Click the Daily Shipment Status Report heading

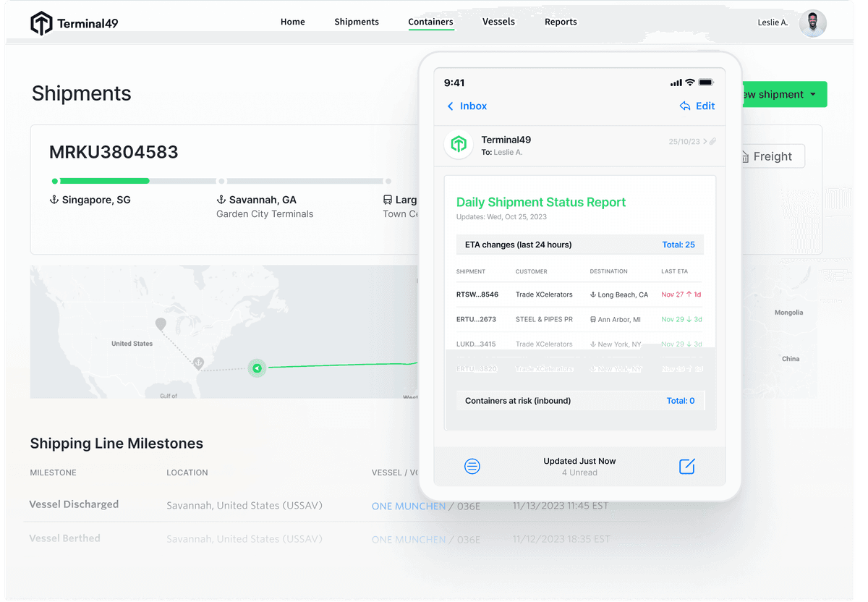[x=541, y=203]
